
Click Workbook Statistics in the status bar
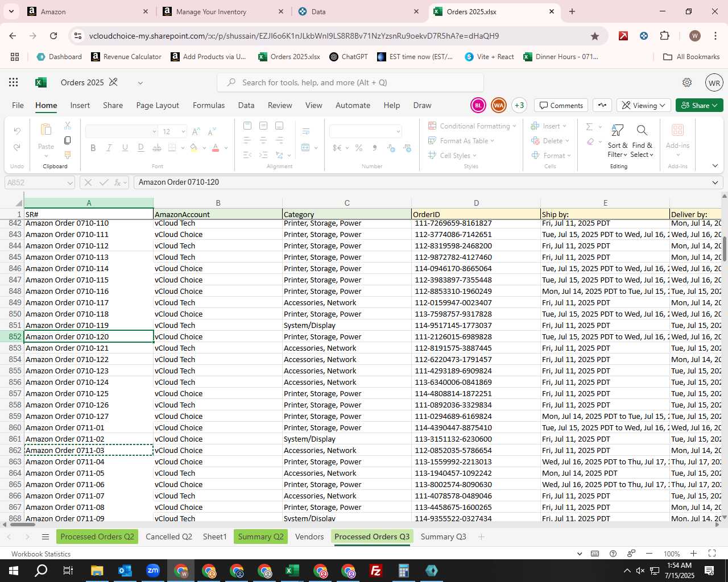pos(41,554)
